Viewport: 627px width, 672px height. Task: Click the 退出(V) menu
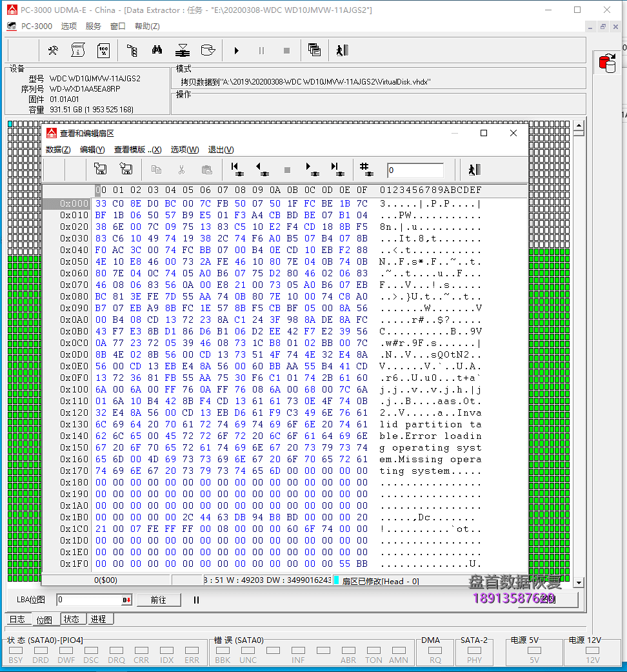point(221,150)
